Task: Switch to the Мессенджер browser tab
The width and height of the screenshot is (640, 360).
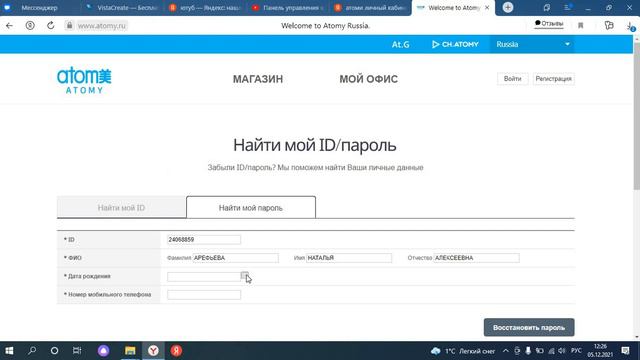Action: pos(40,8)
